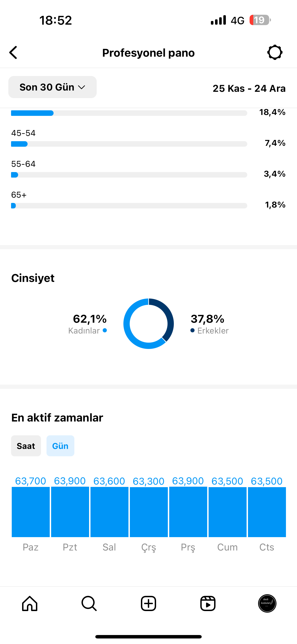This screenshot has width=297, height=644.
Task: Select the Prş bar showing 63,900
Action: [188, 512]
